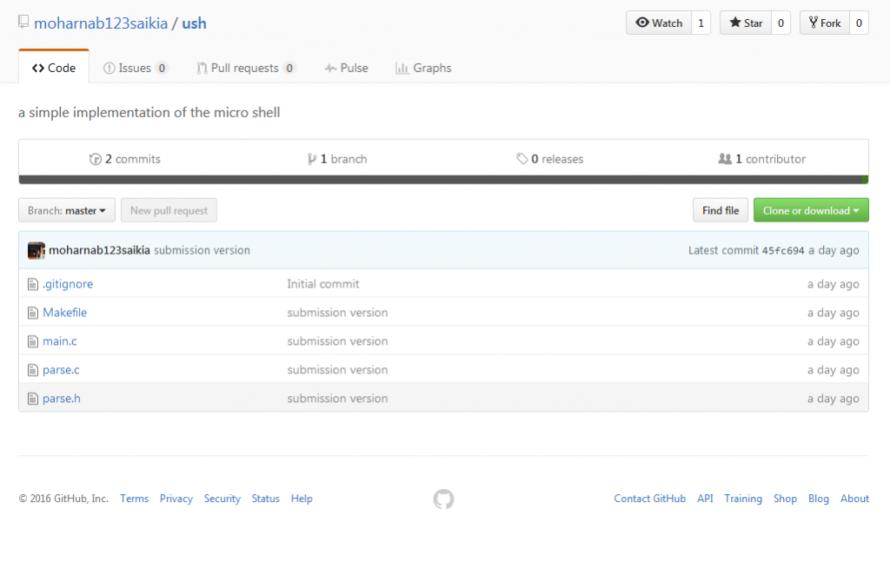Click the file icon next to Makefile

pos(33,313)
